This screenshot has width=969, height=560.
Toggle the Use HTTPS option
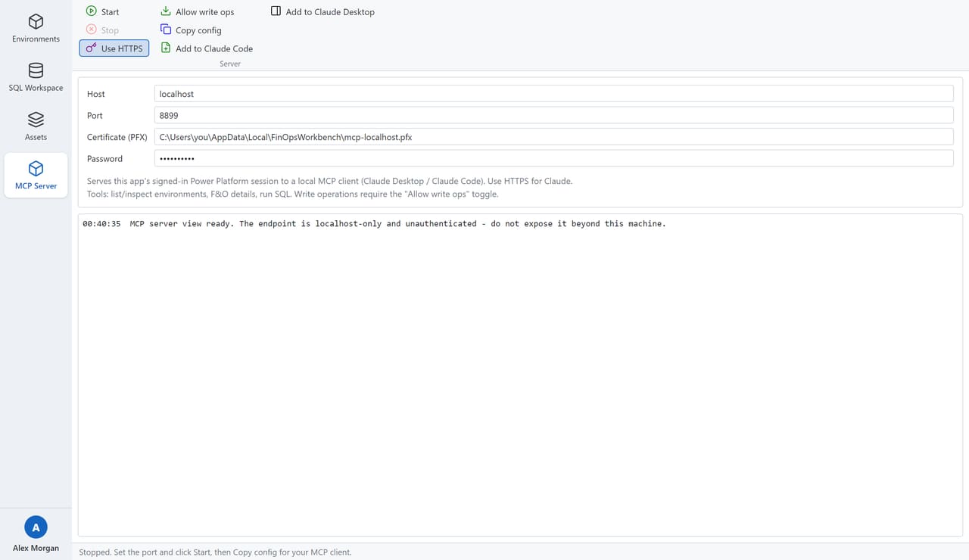pyautogui.click(x=114, y=48)
